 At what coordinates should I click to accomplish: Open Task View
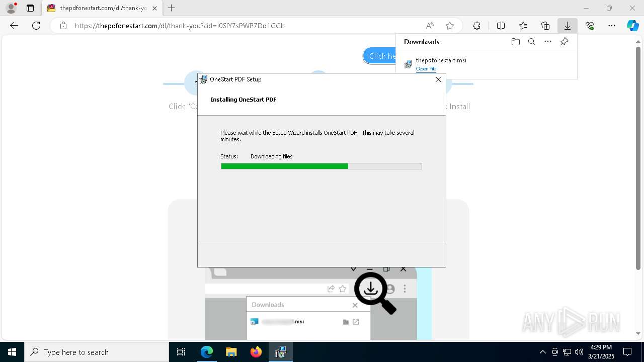point(181,352)
